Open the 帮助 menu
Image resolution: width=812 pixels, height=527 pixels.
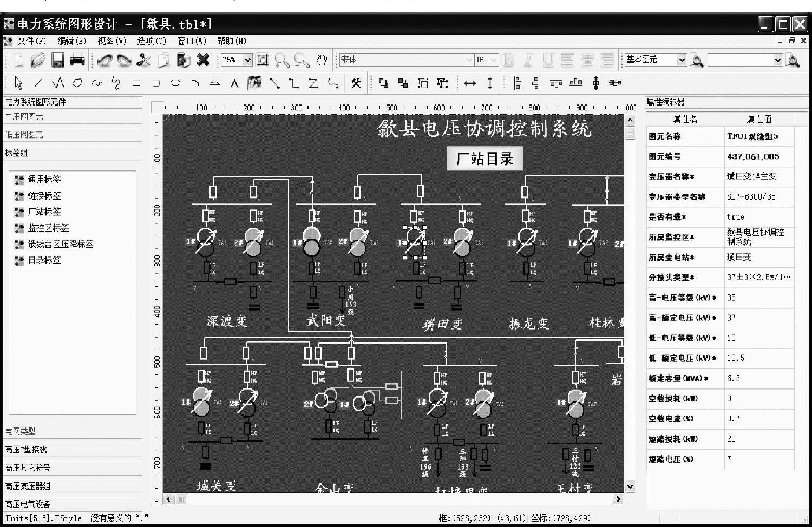(232, 41)
